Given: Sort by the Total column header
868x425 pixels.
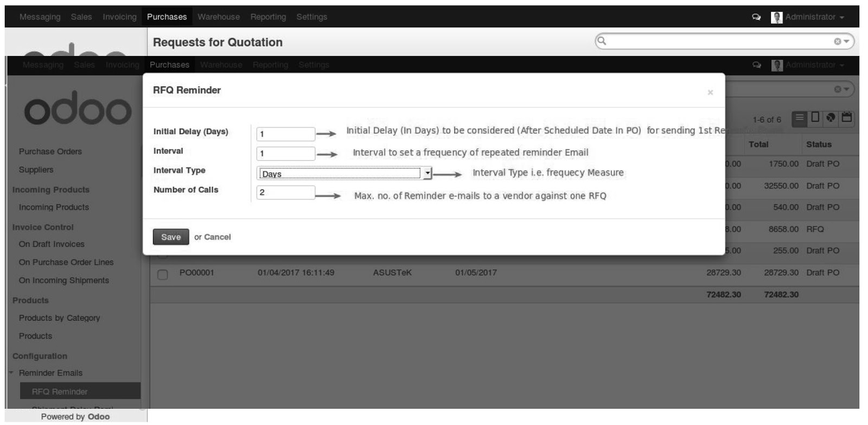Looking at the screenshot, I should tap(758, 144).
